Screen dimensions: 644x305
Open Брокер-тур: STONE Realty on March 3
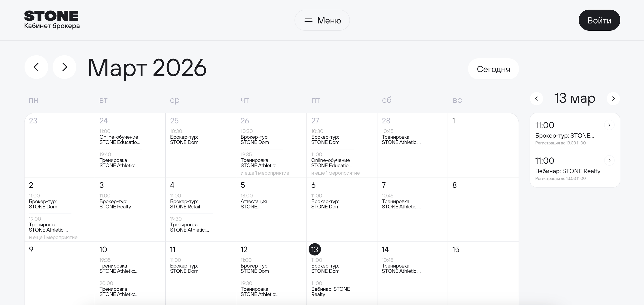[115, 204]
